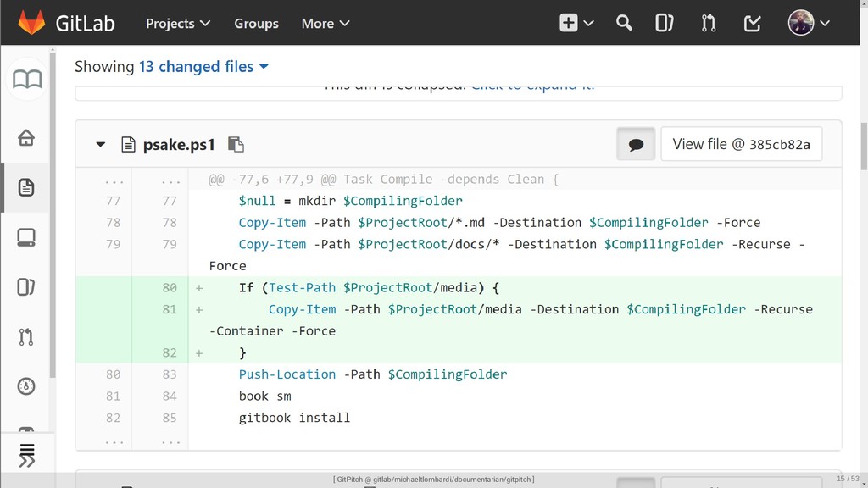Image resolution: width=868 pixels, height=488 pixels.
Task: Open the CI/CD gauge icon in sidebar
Action: [26, 386]
